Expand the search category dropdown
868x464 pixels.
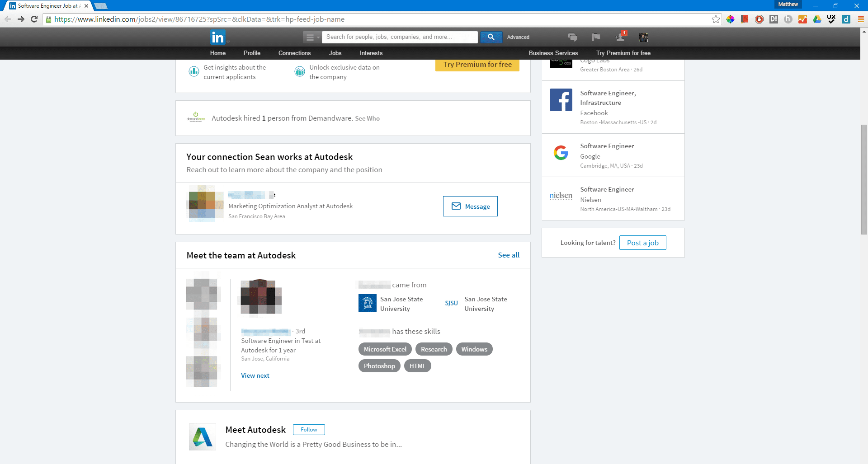[311, 37]
